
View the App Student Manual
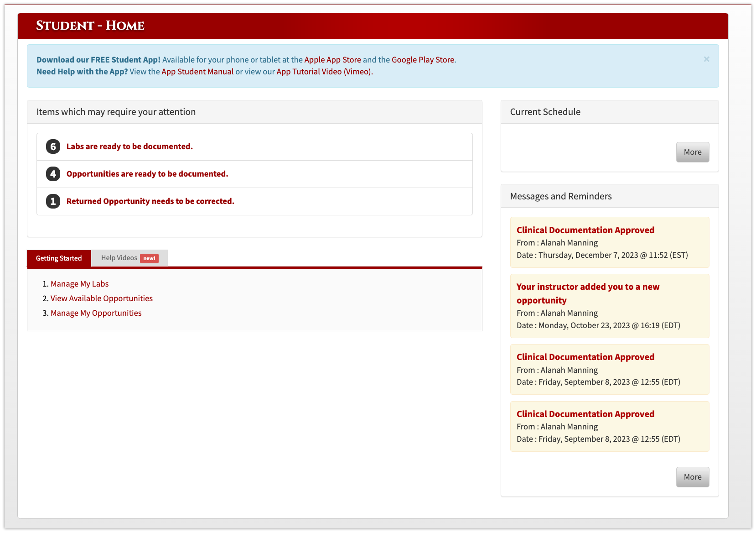[x=197, y=72]
